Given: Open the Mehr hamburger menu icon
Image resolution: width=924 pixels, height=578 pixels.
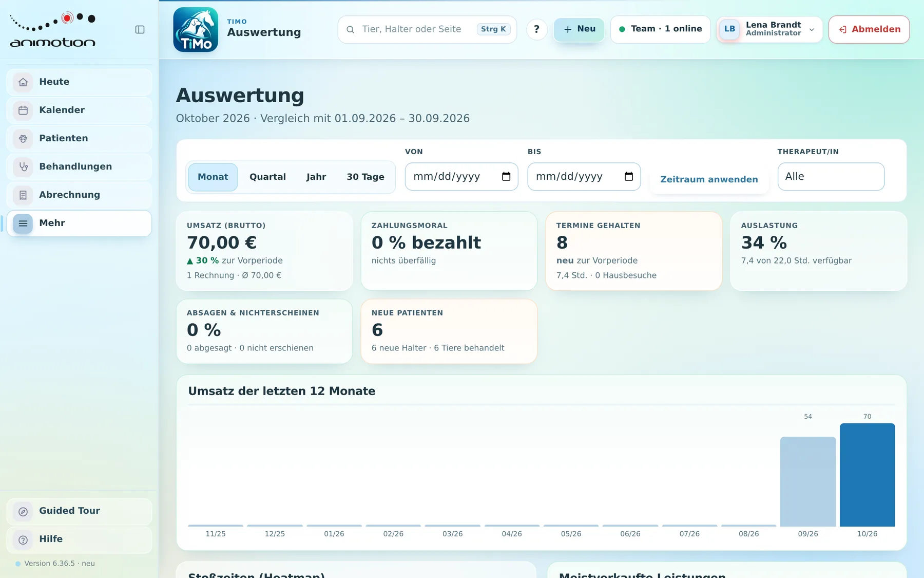Looking at the screenshot, I should pos(23,223).
